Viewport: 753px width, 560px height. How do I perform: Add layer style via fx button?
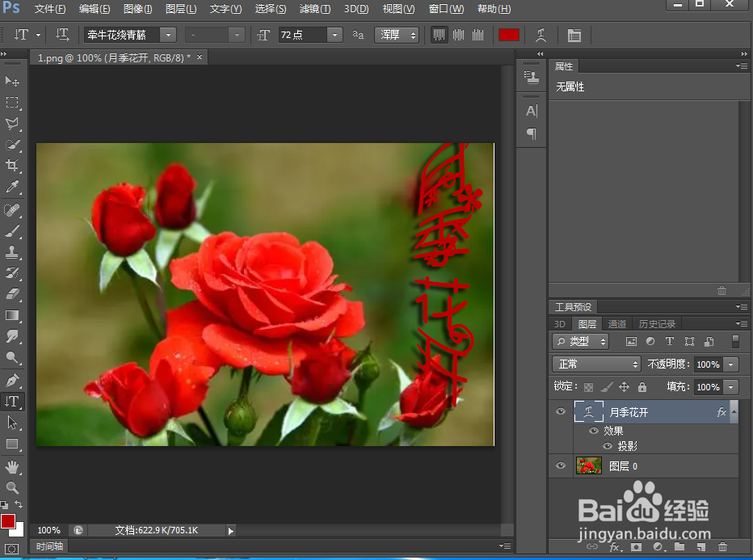615,546
